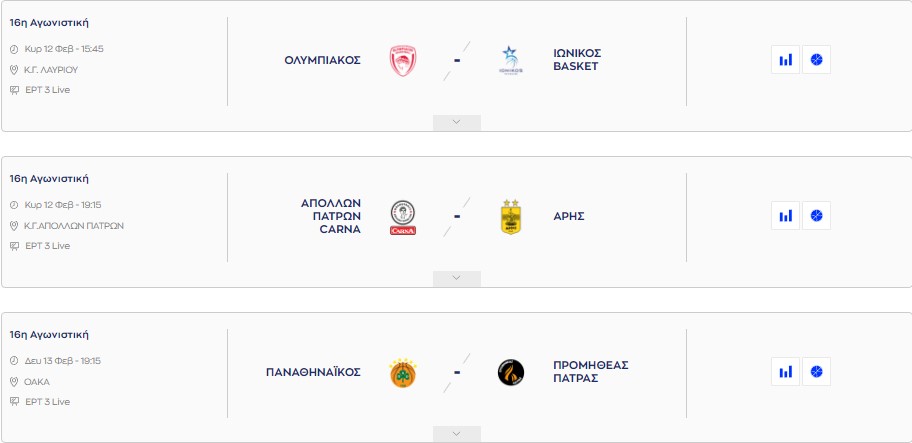
Task: Click basketball icon for Olympiacos vs Ionikos match
Action: 816,60
